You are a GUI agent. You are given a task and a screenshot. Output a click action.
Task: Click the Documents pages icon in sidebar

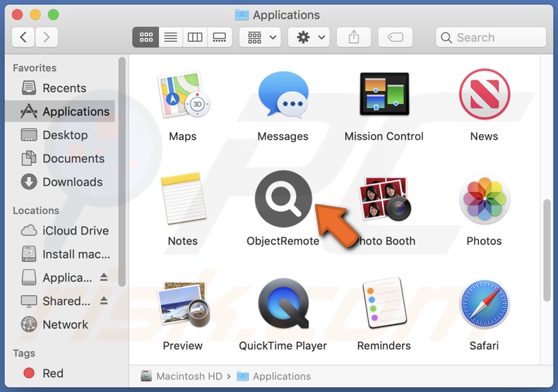(x=29, y=158)
